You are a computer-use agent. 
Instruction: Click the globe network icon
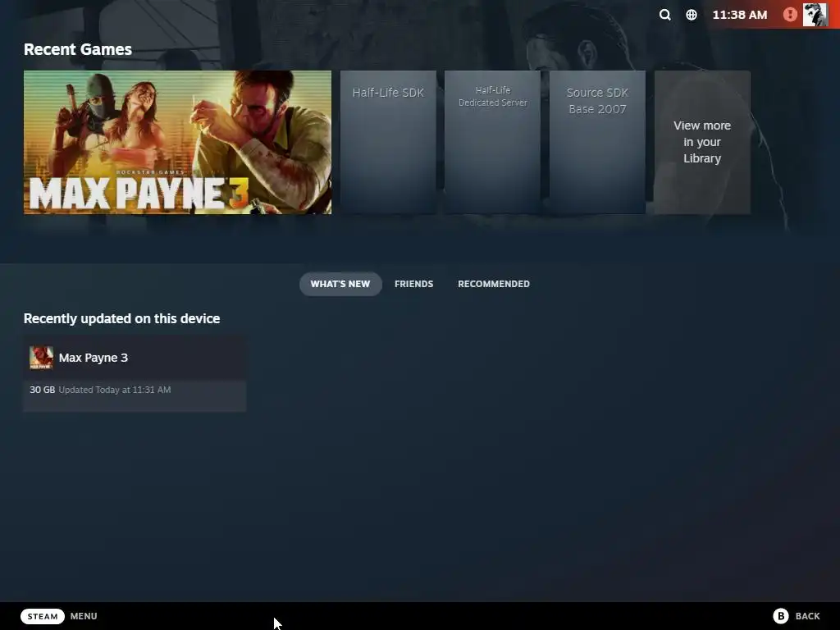692,15
